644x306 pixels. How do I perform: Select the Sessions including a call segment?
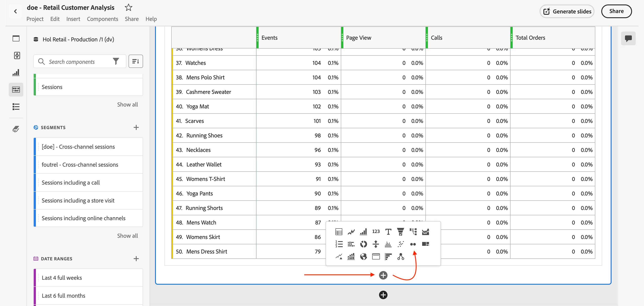click(88, 183)
